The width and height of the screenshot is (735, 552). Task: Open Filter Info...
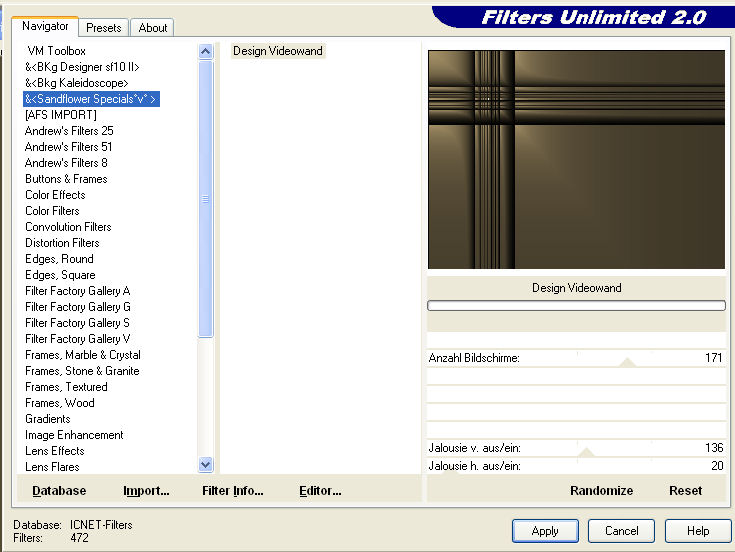[232, 491]
